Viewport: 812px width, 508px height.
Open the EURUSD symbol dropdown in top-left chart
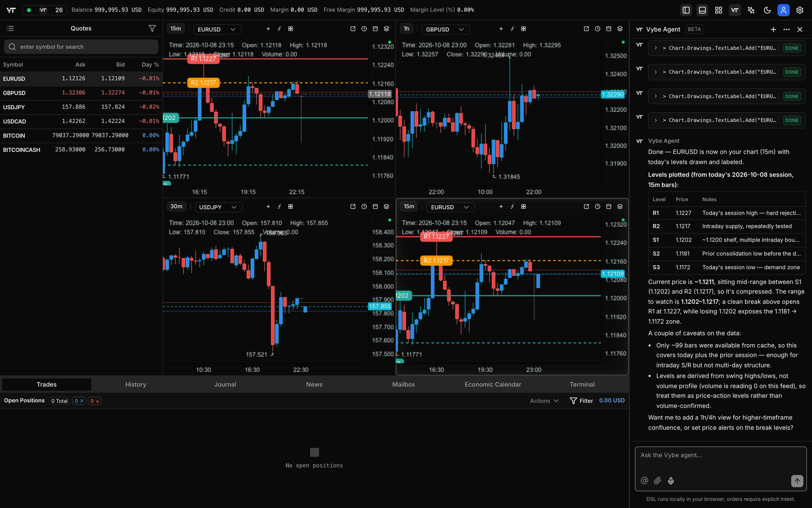pyautogui.click(x=217, y=29)
